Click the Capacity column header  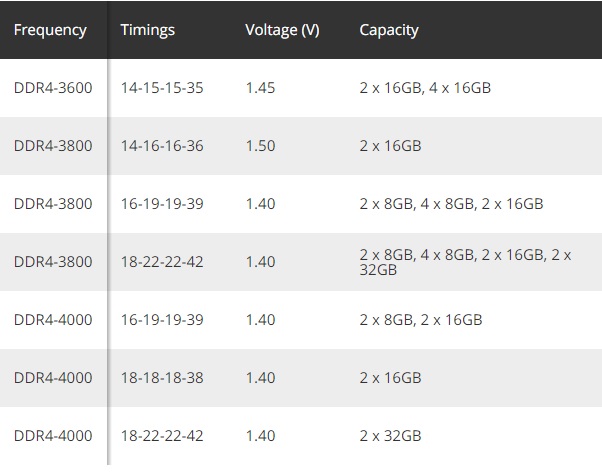389,30
